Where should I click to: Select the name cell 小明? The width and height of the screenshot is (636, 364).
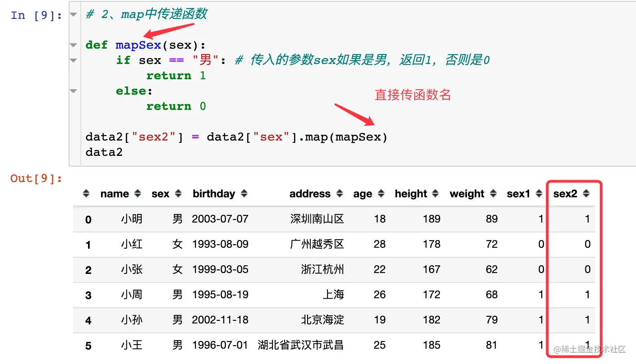pos(132,219)
